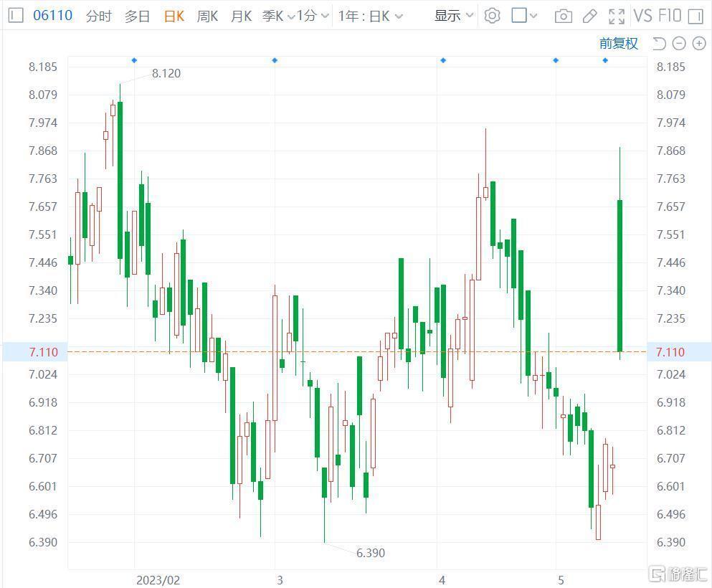Image resolution: width=712 pixels, height=588 pixels.
Task: Switch to 分时 intraday tab
Action: tap(98, 16)
